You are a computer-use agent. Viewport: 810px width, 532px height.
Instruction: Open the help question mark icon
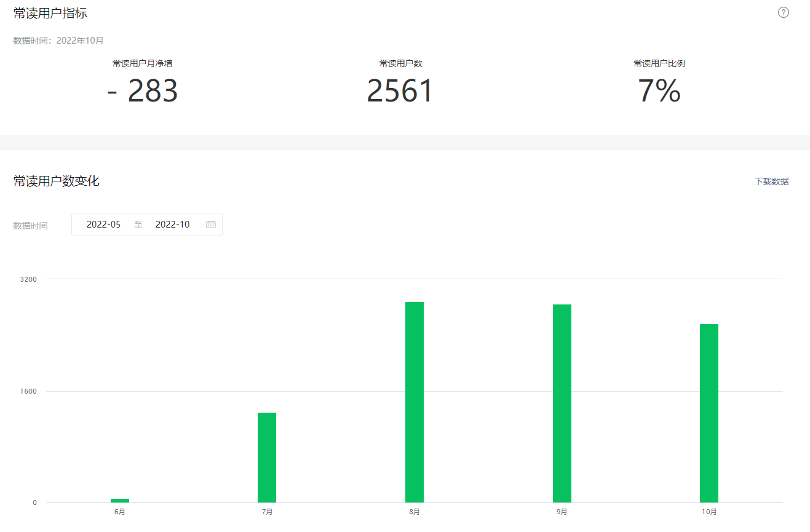coord(783,12)
